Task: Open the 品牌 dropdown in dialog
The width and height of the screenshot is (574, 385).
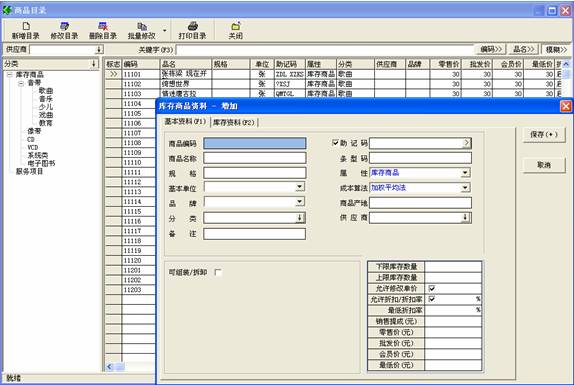Action: point(299,202)
